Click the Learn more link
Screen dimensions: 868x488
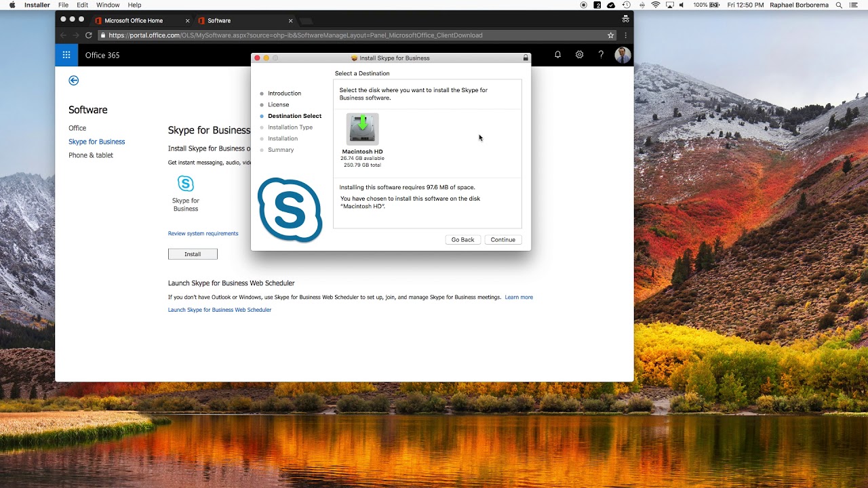coord(519,298)
